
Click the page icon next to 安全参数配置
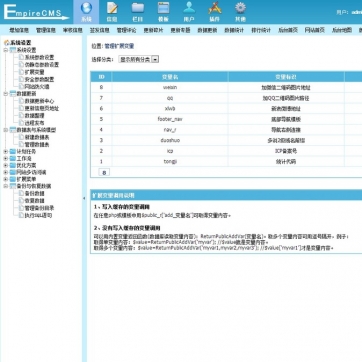(x=21, y=79)
